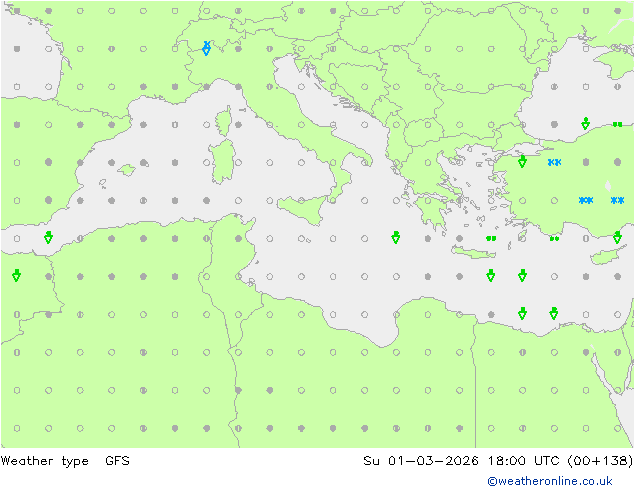Click the green rain dots on Black Sea's Turkish coast
Viewport: 634px width, 490px height.
(x=617, y=125)
